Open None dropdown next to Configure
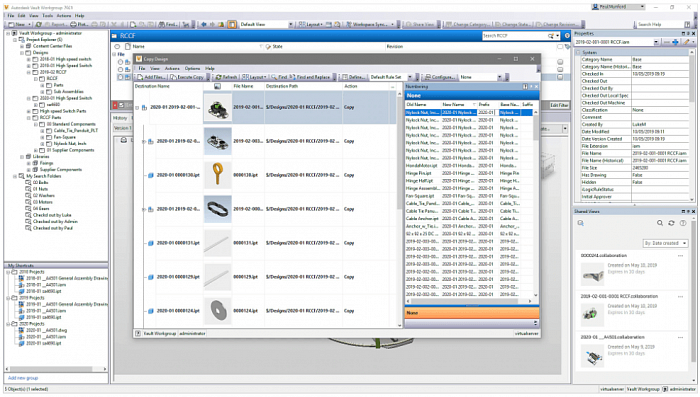700x397 pixels. [x=499, y=77]
